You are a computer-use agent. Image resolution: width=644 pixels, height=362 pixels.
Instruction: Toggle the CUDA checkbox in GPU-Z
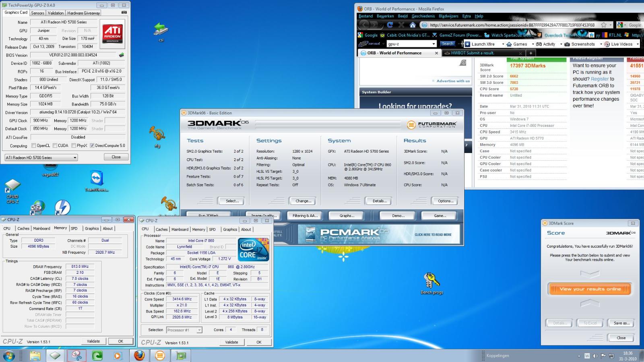(54, 146)
